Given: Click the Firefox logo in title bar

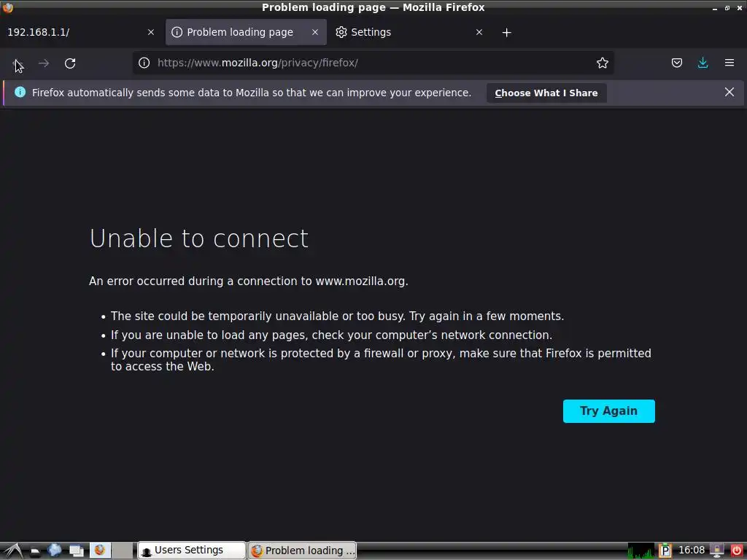Looking at the screenshot, I should (x=7, y=7).
